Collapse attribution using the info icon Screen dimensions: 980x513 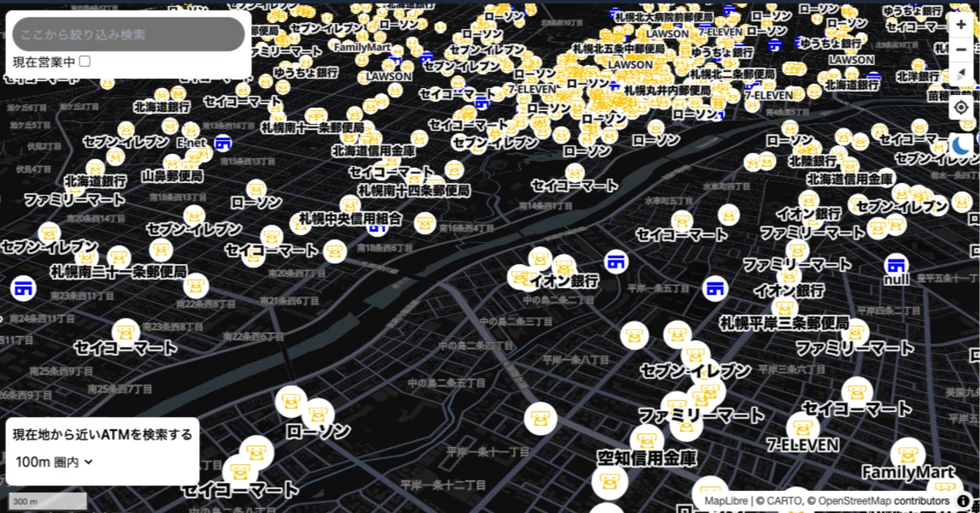tap(963, 501)
